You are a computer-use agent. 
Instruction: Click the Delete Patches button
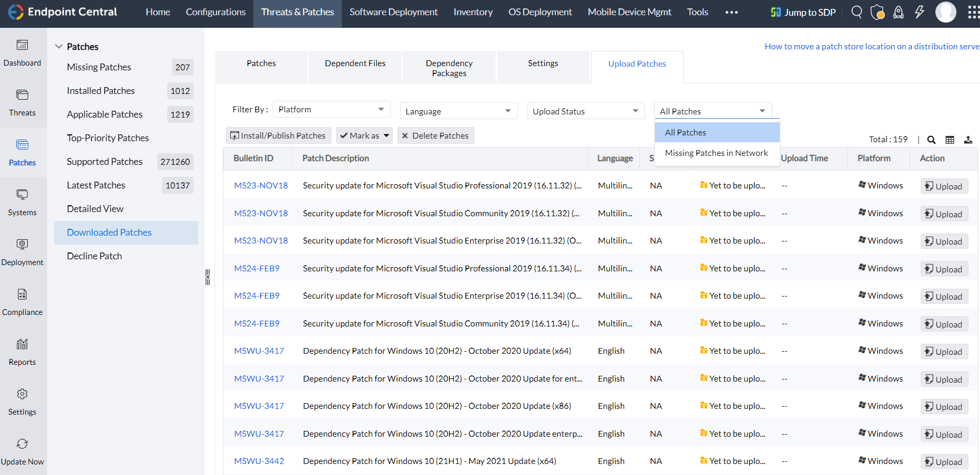[x=436, y=135]
